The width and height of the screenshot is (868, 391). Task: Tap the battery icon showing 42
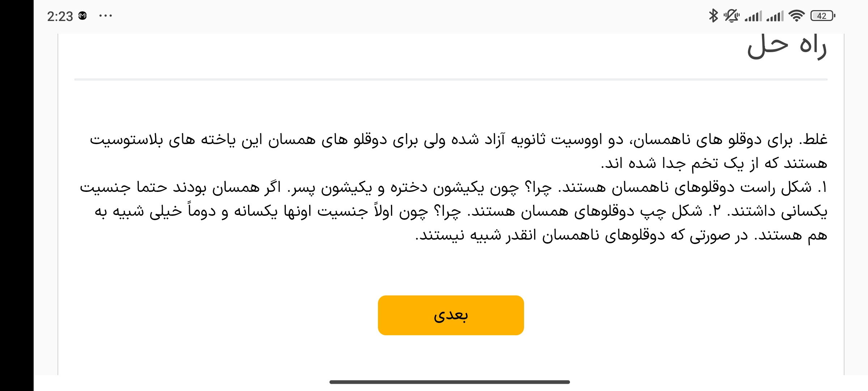click(x=822, y=16)
